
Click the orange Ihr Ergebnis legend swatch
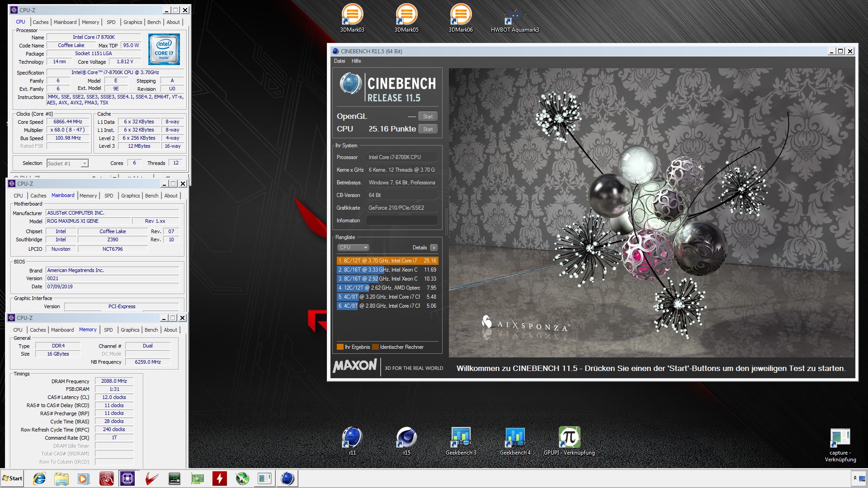coord(340,347)
